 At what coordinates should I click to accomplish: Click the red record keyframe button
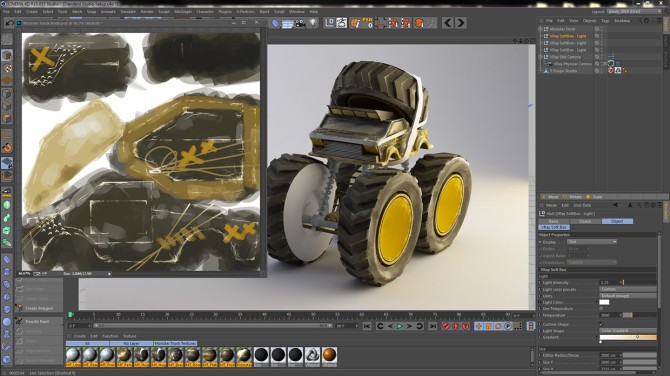point(446,326)
